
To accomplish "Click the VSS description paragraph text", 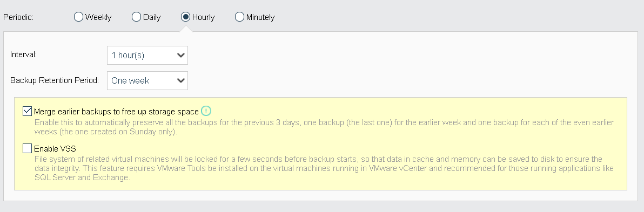I will tap(324, 168).
